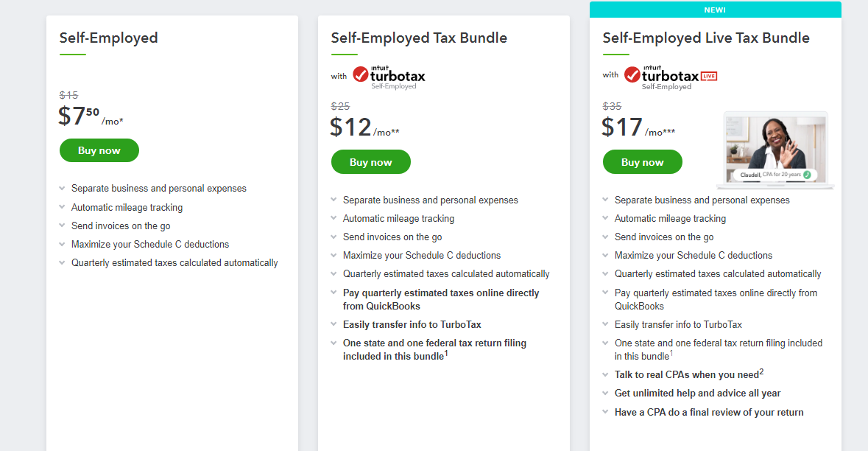Click TurboTax Live logo in Live Tax Bundle card

click(671, 77)
